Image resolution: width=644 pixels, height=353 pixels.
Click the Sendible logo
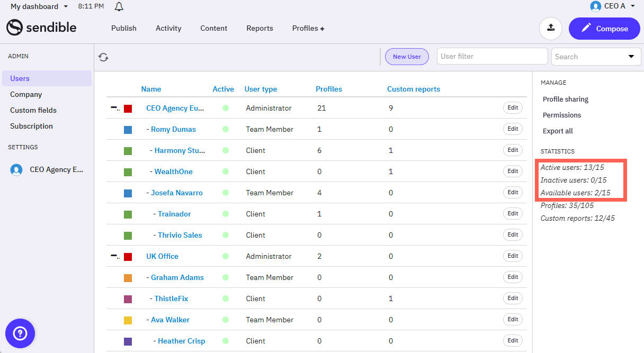click(41, 28)
